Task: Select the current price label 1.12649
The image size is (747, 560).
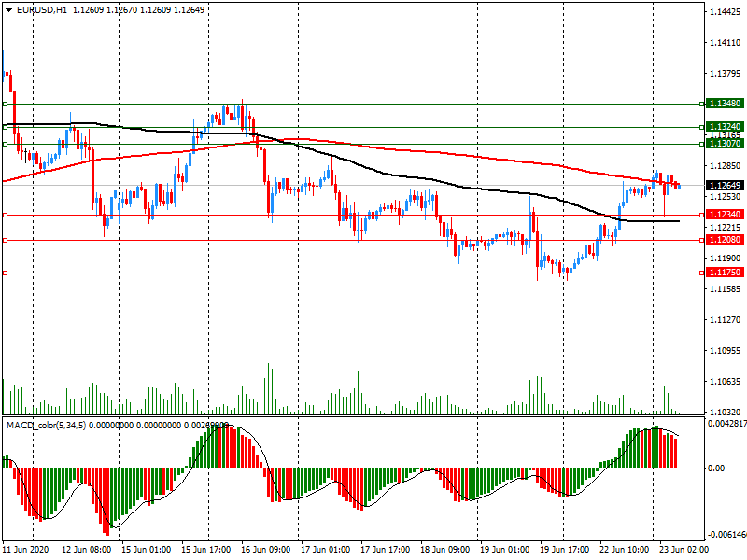Action: [x=725, y=185]
